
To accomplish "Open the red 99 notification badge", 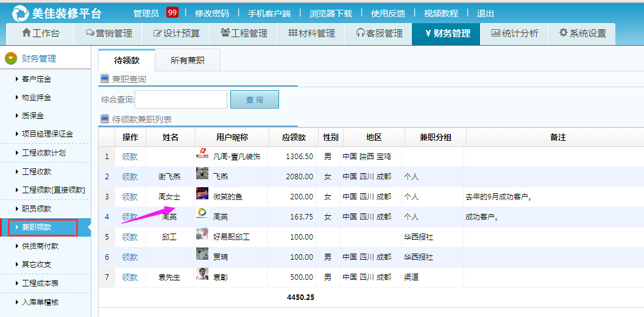I will (172, 13).
